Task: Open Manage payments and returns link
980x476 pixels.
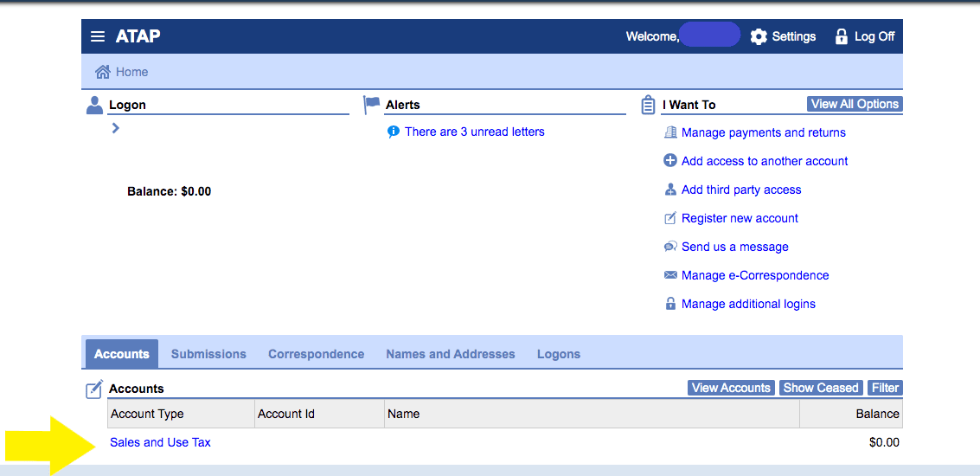Action: [763, 132]
